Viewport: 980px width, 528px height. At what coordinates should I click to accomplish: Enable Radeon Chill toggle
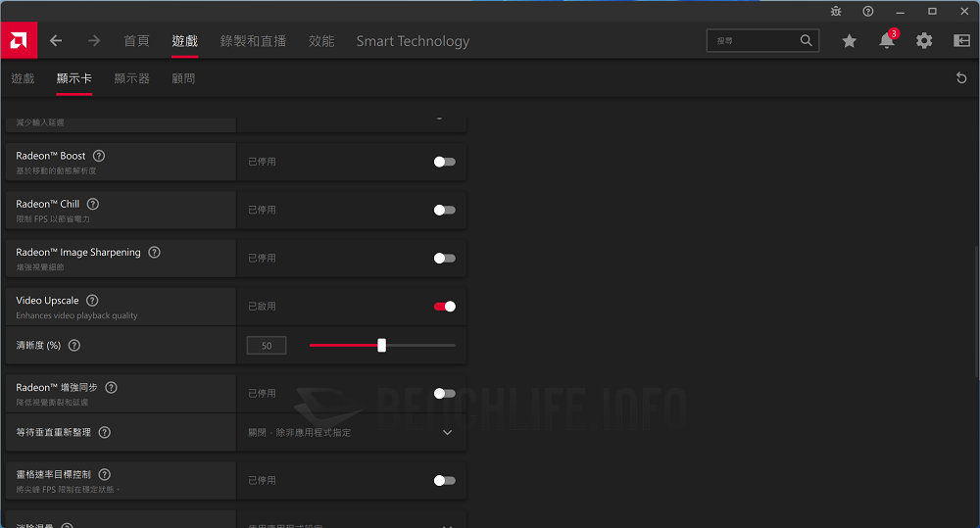pos(444,210)
